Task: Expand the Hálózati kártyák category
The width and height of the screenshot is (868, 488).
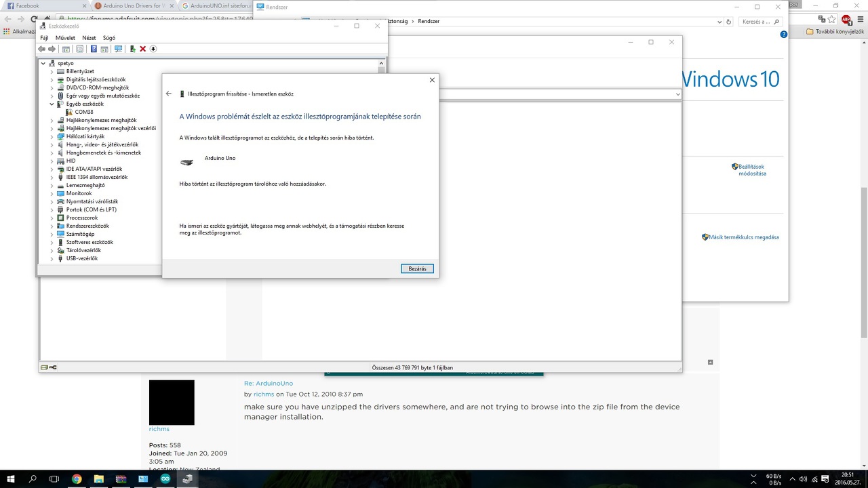Action: (52, 136)
